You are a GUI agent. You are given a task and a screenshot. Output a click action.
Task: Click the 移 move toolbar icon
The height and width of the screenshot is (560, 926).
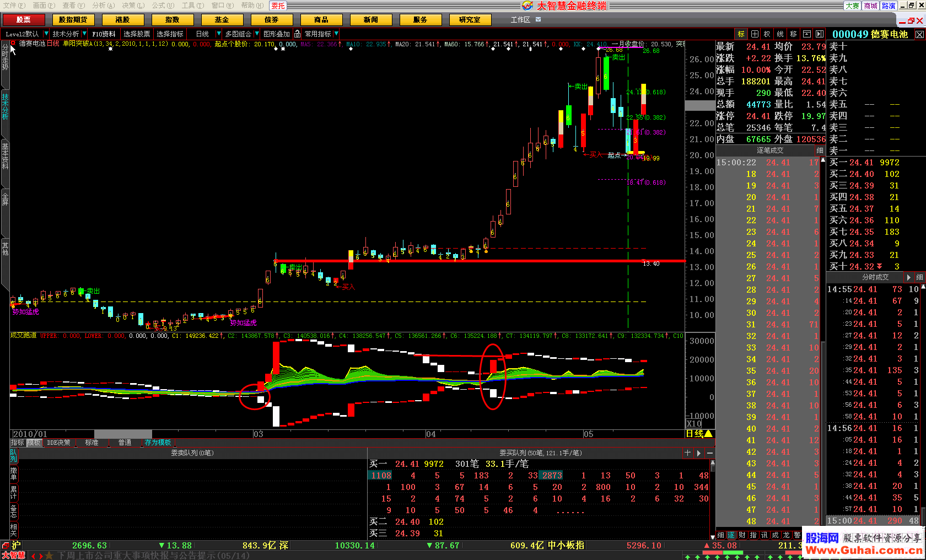coord(794,34)
